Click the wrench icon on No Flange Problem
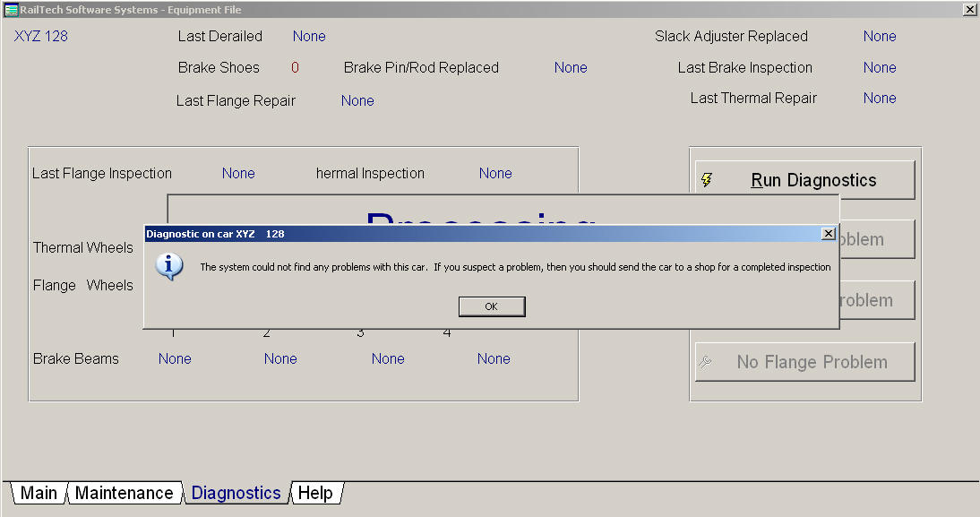980x517 pixels. (706, 361)
